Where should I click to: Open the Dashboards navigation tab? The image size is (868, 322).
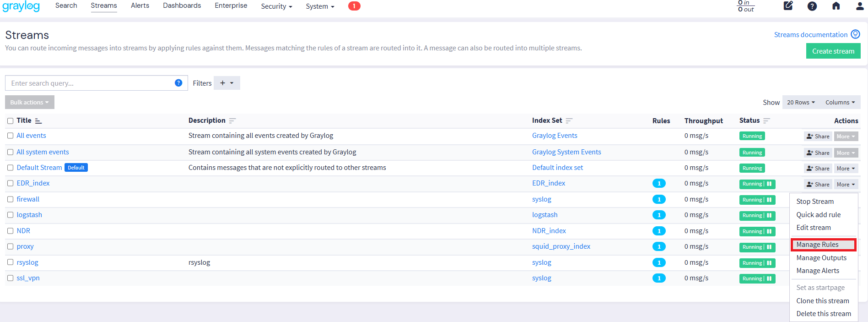pyautogui.click(x=182, y=5)
